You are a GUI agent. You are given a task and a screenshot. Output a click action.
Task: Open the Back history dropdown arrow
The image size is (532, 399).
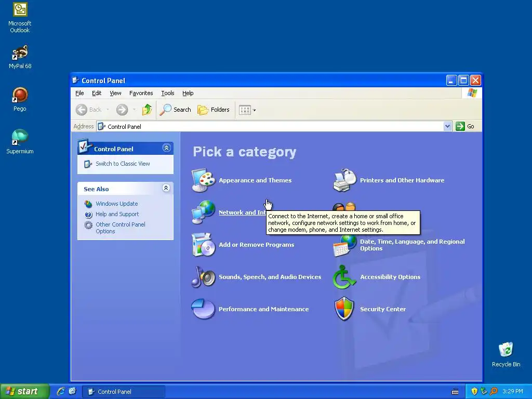click(108, 110)
